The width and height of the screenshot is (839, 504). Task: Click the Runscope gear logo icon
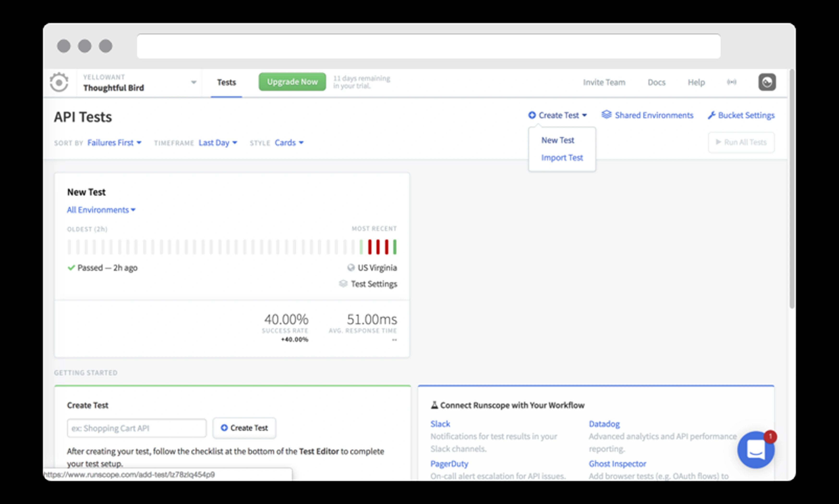[x=59, y=82]
